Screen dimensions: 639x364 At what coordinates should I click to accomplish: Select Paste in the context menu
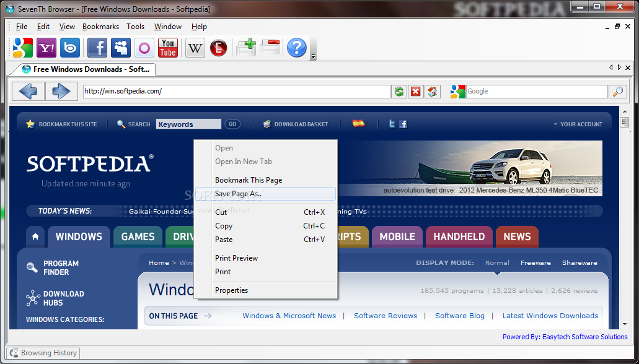(x=265, y=240)
